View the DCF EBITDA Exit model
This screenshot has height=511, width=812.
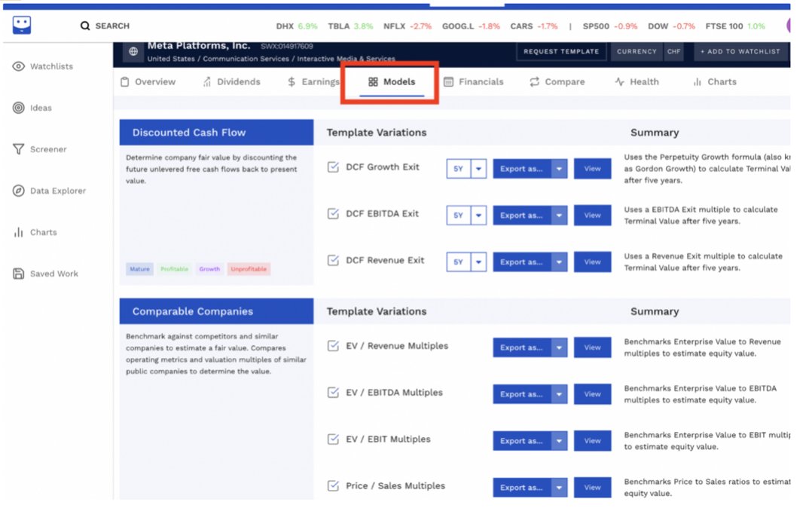point(592,215)
